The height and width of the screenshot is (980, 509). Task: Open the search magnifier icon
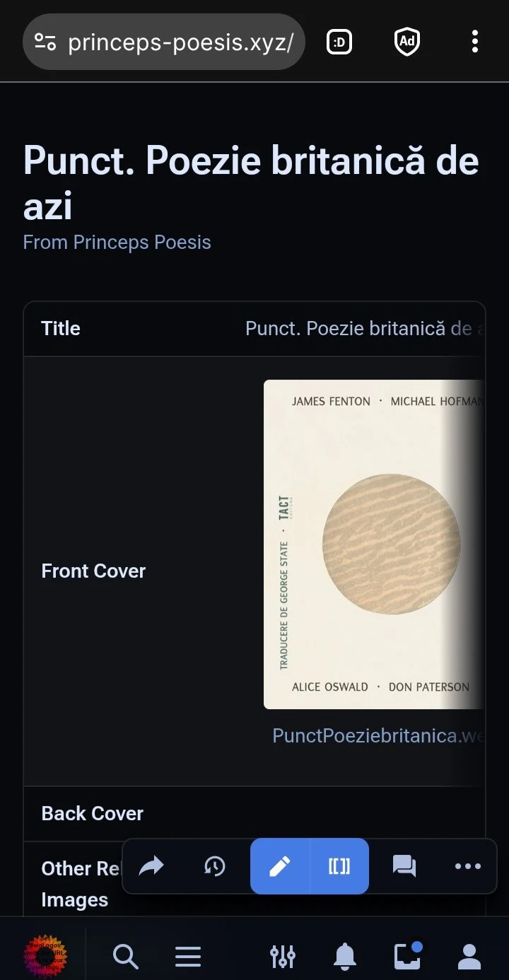point(125,957)
